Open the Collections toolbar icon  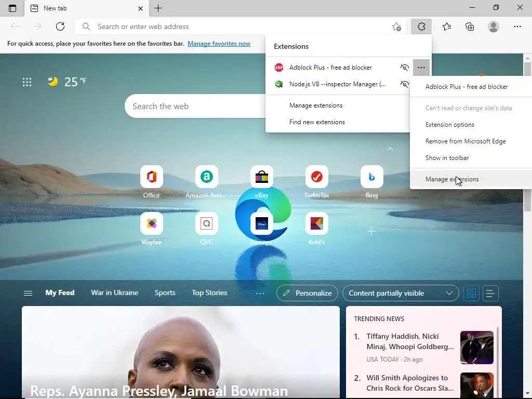click(470, 26)
